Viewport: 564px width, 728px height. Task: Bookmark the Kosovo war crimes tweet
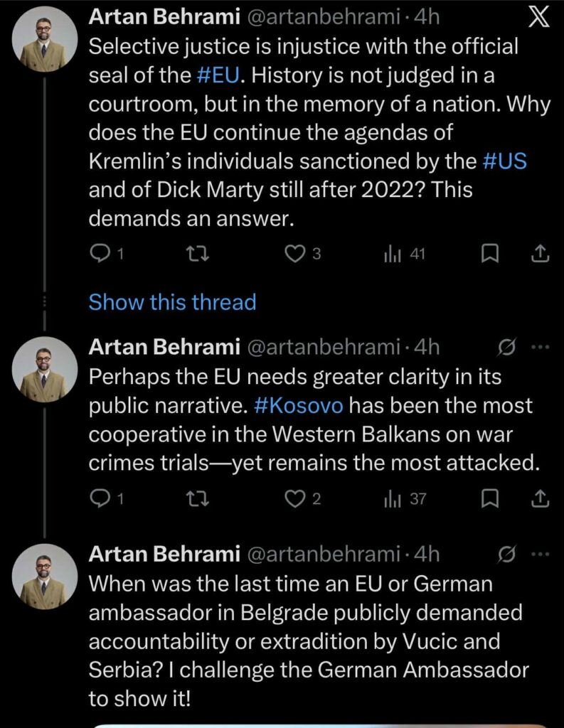pos(489,499)
